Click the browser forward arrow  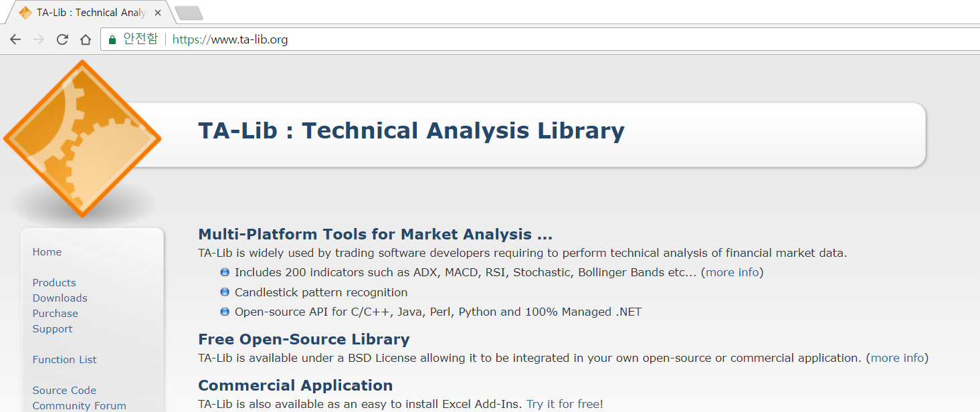point(39,39)
